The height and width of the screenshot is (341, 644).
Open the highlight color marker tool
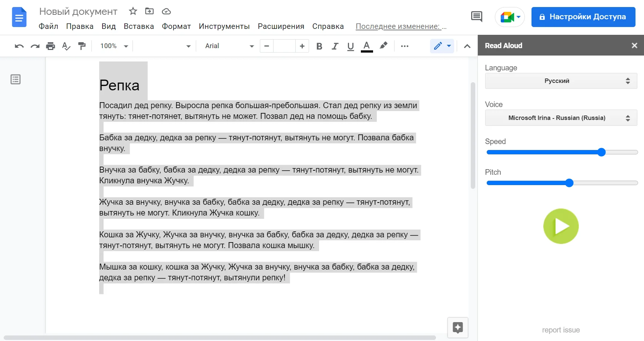pos(383,46)
